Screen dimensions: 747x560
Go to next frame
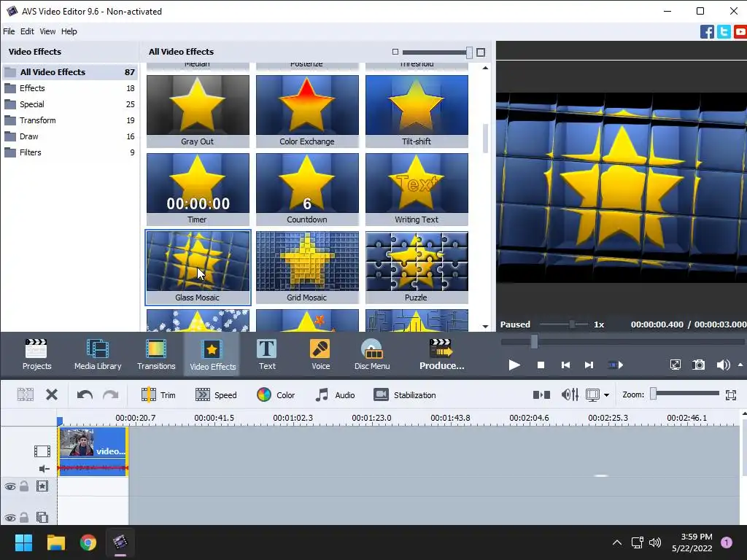coord(589,365)
